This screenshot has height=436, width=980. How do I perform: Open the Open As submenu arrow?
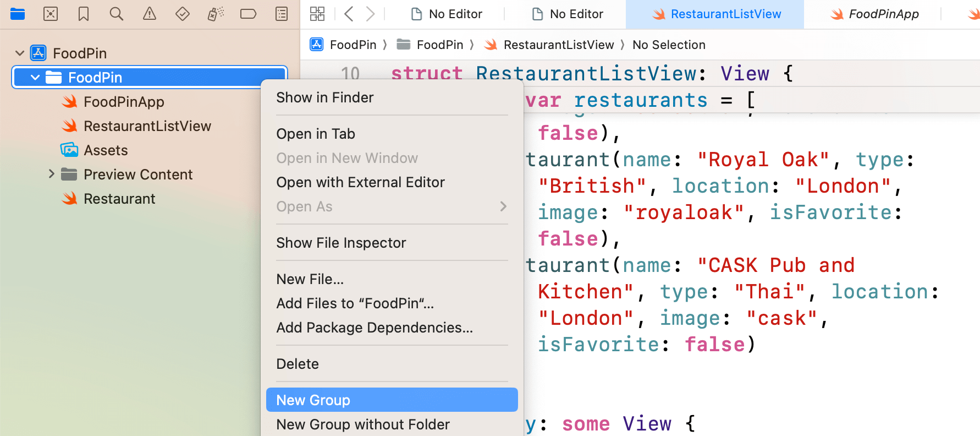click(503, 206)
